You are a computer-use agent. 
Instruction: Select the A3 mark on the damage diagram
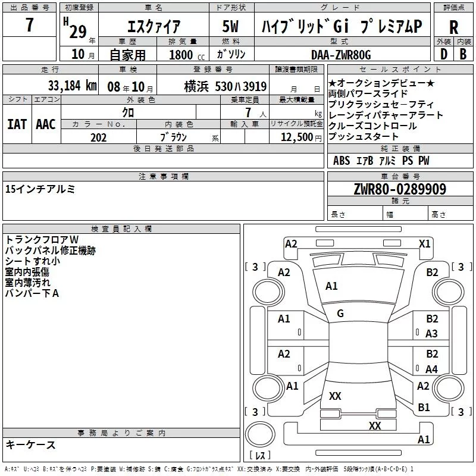(x=431, y=334)
